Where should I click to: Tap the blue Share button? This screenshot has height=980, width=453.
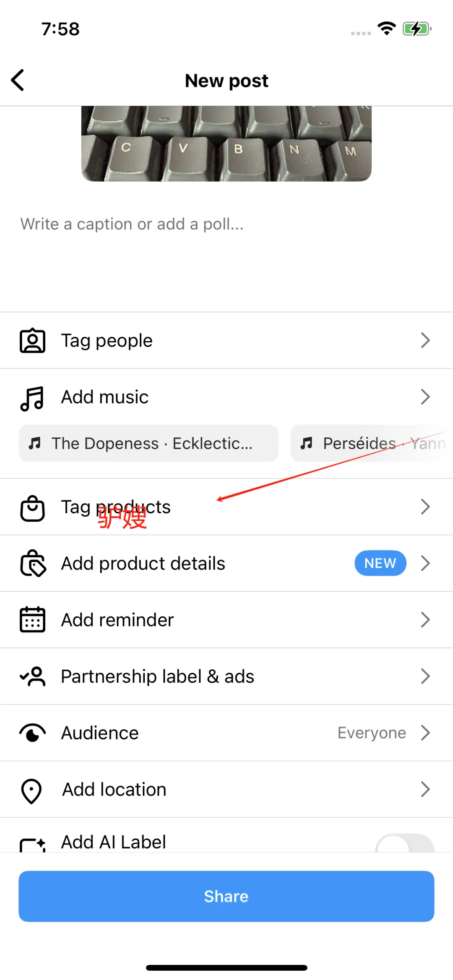(226, 896)
